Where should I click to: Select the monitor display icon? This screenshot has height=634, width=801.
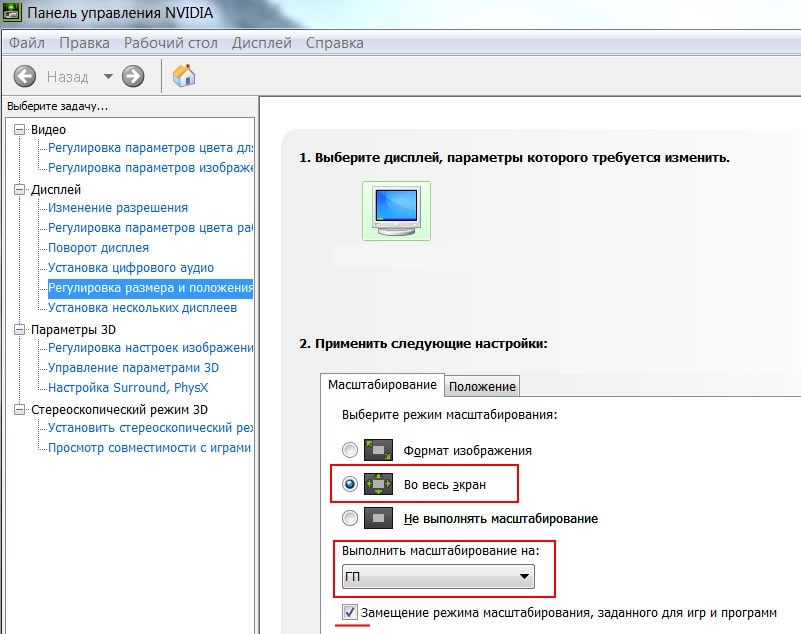pyautogui.click(x=396, y=211)
